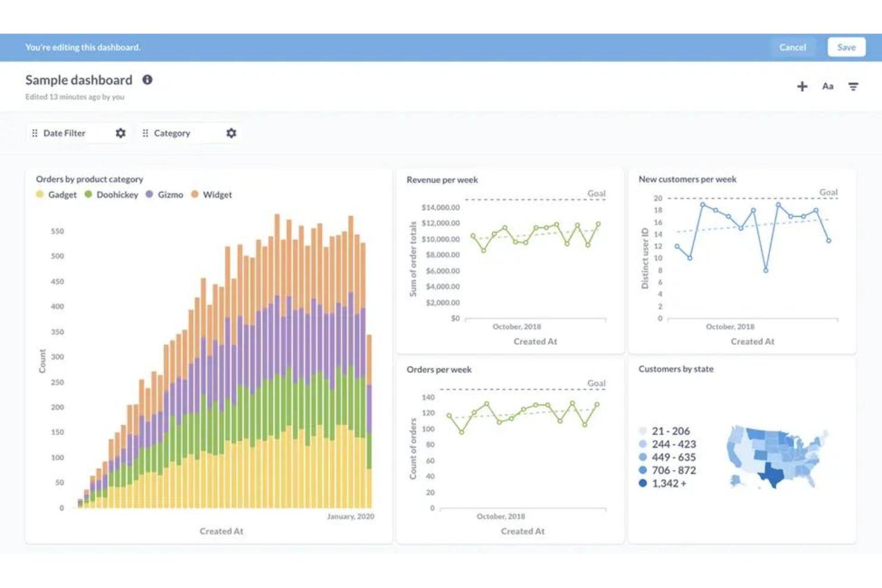This screenshot has height=588, width=882.
Task: Click 'Distinct user ID' axis title
Action: tap(645, 259)
